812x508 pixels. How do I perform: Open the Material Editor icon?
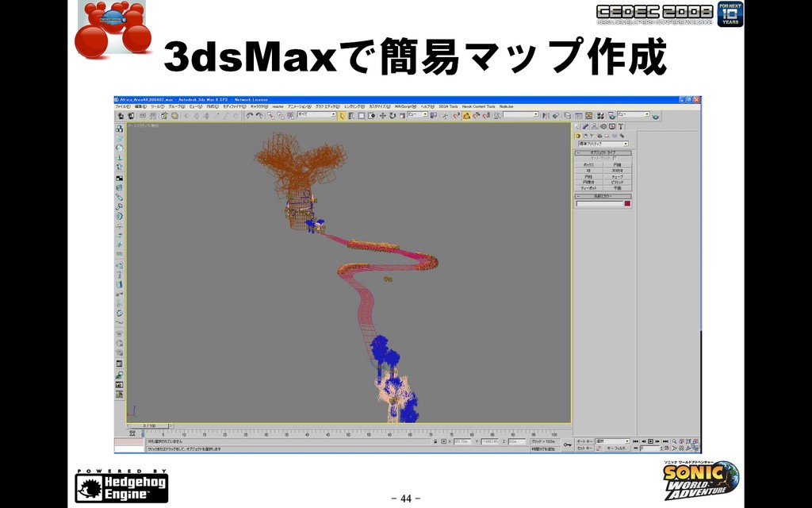[x=600, y=116]
